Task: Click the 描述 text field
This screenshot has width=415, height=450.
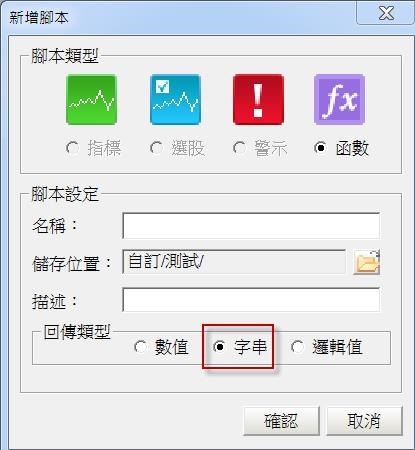Action: 251,300
